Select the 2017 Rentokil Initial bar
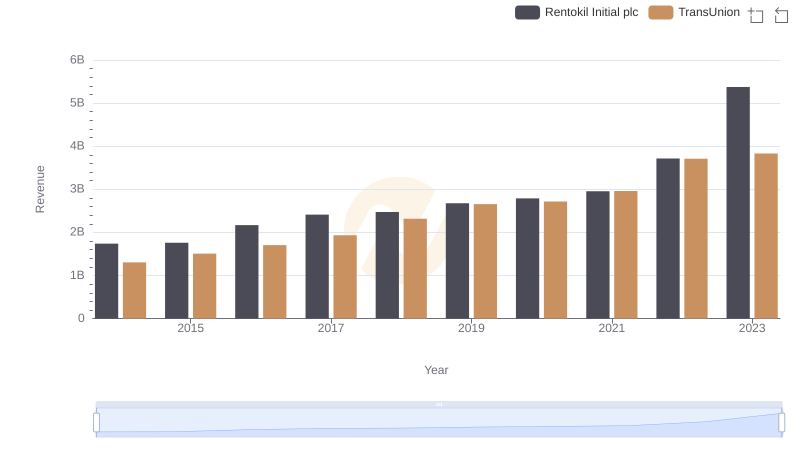 317,267
